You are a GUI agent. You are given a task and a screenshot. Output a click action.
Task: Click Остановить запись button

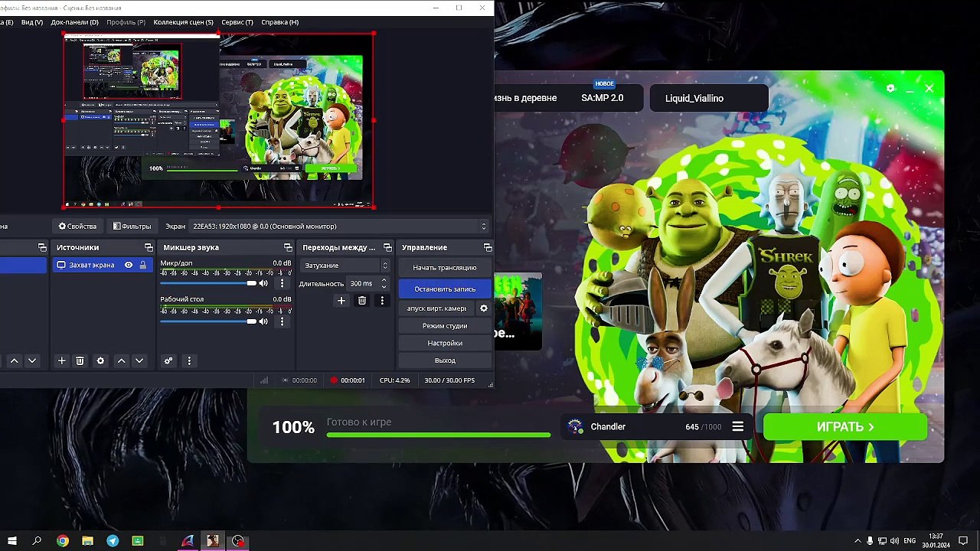point(445,289)
